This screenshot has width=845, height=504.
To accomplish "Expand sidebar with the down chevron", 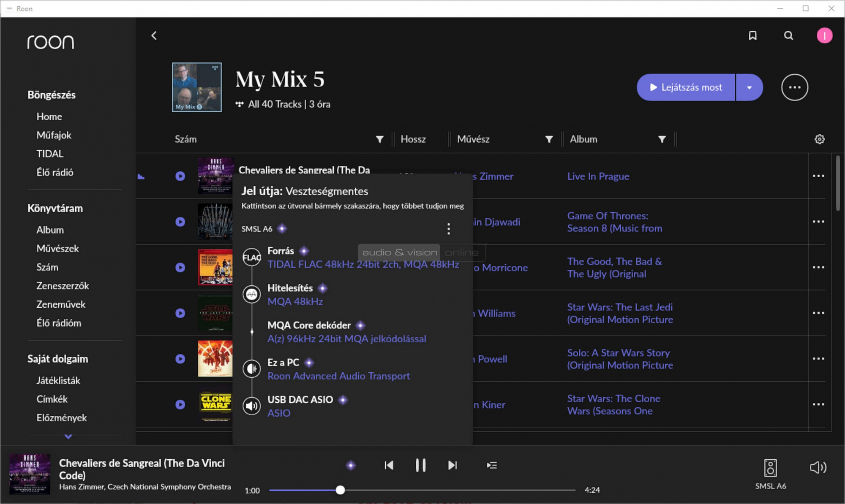I will tap(68, 436).
